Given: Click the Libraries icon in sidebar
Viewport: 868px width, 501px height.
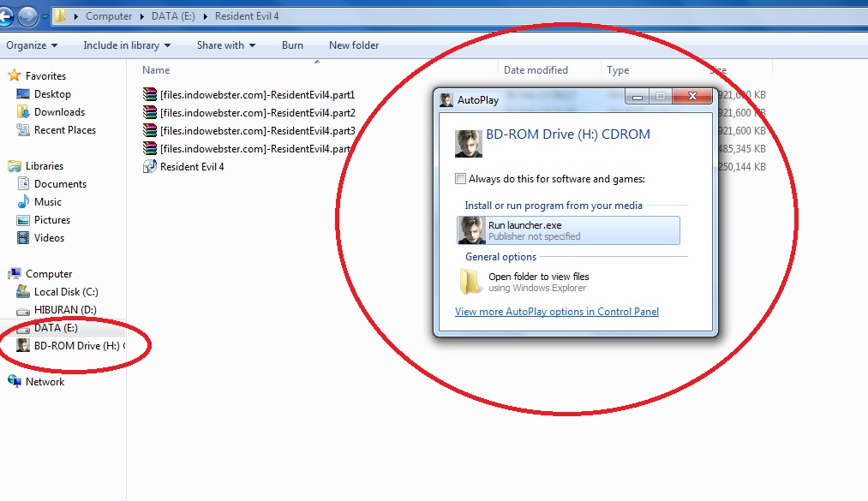Looking at the screenshot, I should (x=15, y=166).
